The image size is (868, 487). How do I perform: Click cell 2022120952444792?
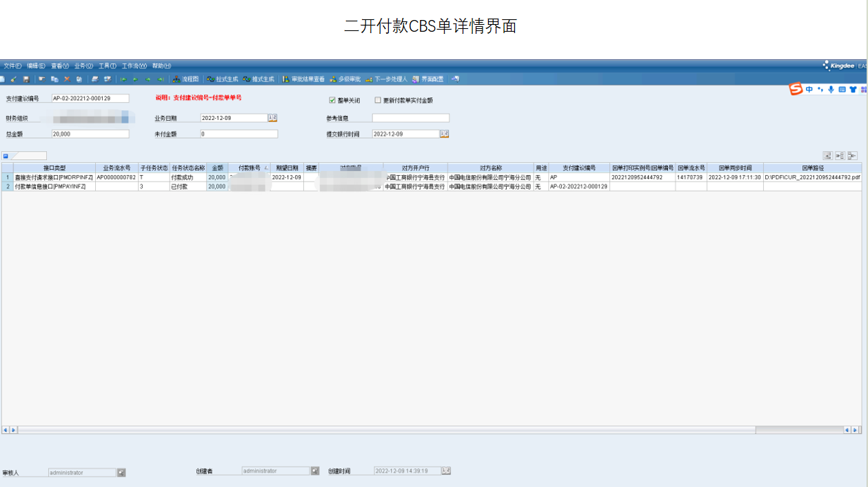[x=643, y=177]
